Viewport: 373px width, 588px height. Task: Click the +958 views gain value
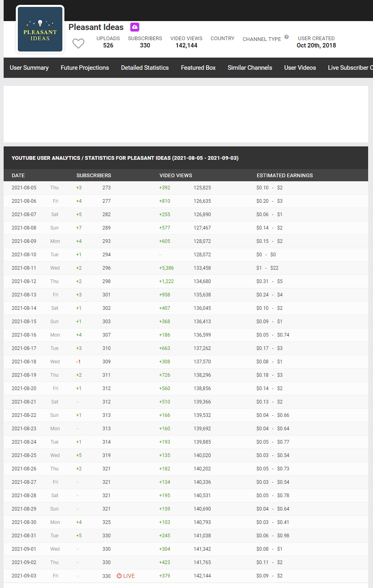pos(164,295)
